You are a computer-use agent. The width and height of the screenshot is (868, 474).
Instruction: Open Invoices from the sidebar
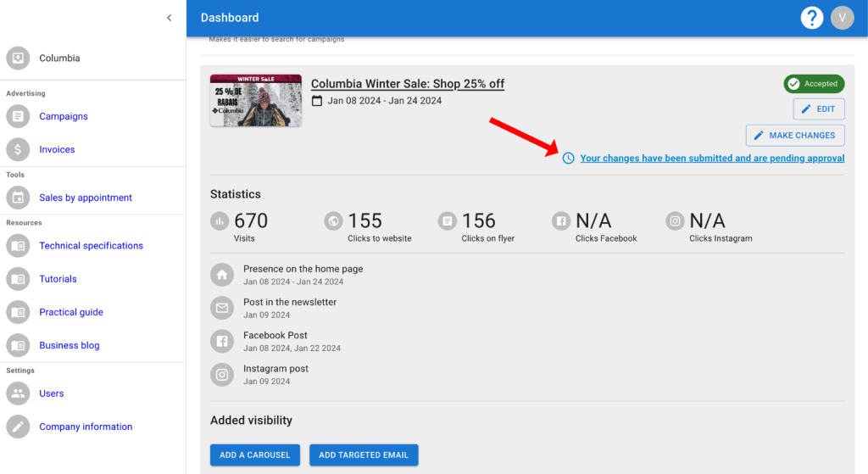pos(57,149)
